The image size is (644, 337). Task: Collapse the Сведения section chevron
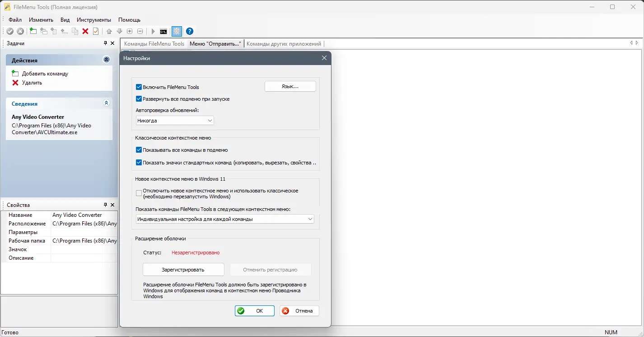coord(107,103)
